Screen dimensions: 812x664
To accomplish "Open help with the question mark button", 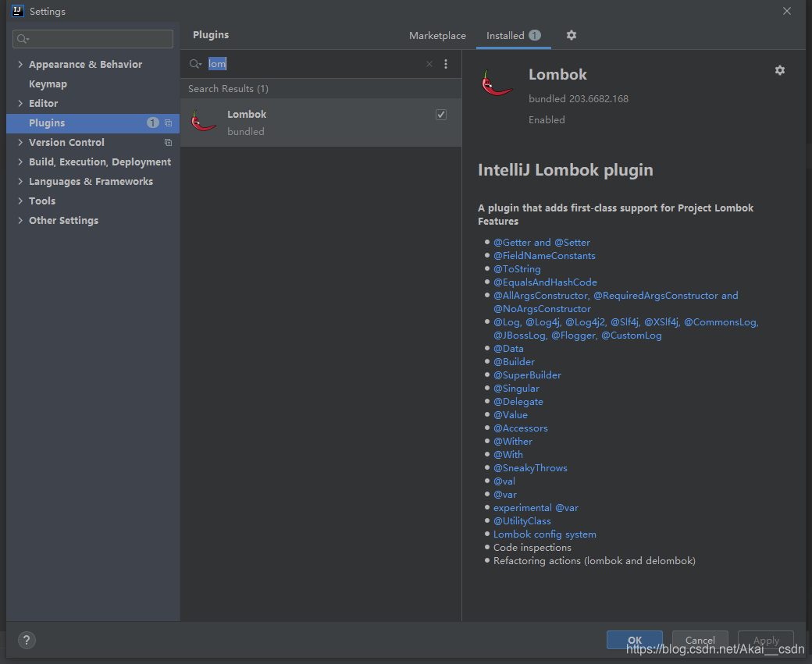I will [x=27, y=640].
